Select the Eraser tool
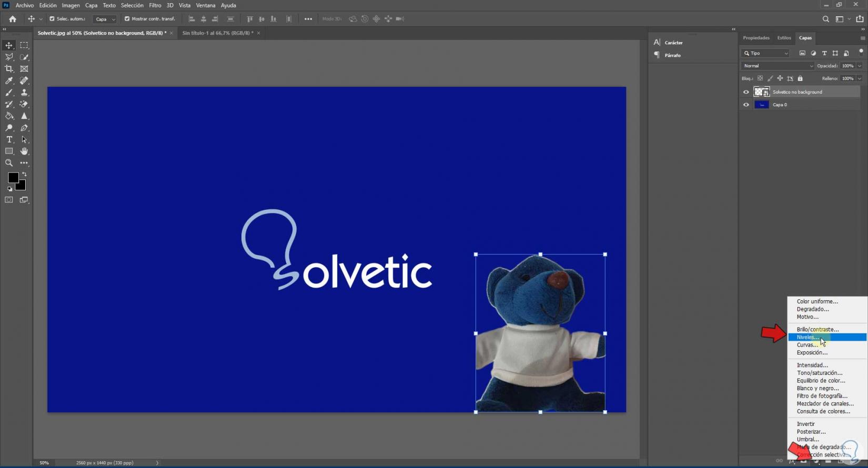Viewport: 868px width, 468px height. pos(24,104)
